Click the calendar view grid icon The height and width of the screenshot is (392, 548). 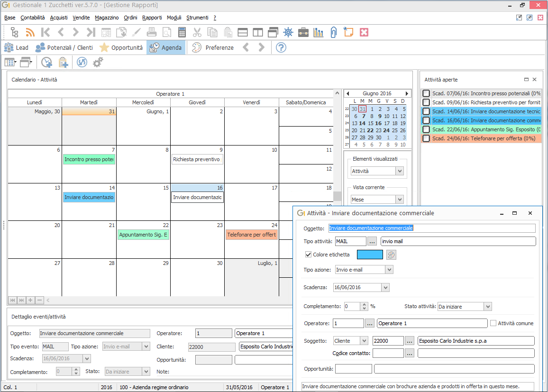[10, 63]
